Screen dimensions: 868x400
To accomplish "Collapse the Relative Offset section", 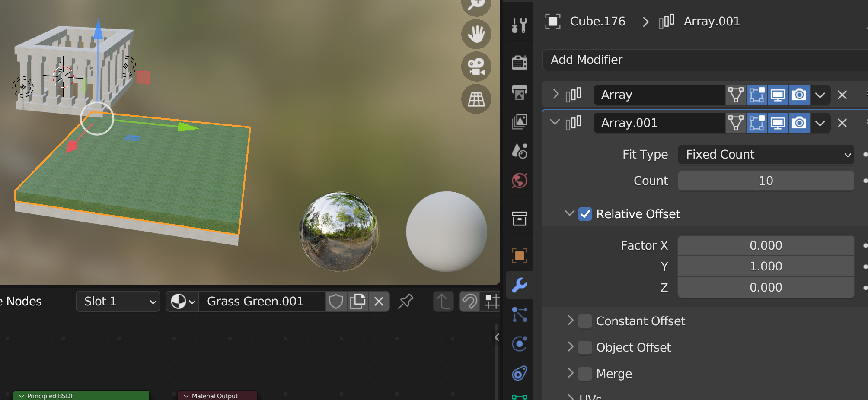I will [570, 213].
